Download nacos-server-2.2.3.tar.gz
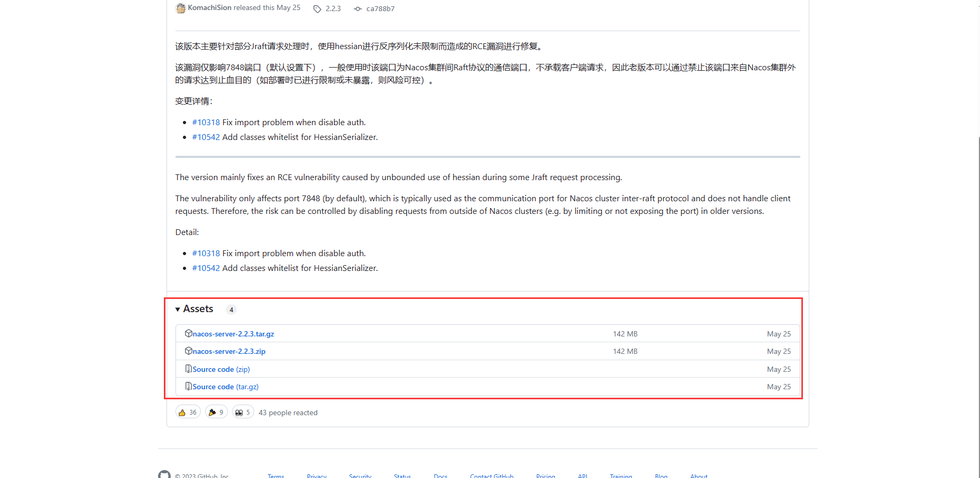This screenshot has width=980, height=478. coord(233,334)
